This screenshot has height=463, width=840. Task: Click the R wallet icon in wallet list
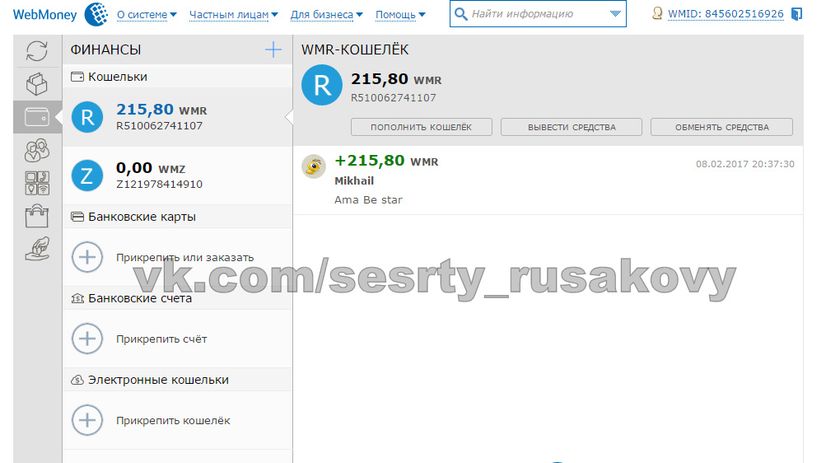(87, 117)
